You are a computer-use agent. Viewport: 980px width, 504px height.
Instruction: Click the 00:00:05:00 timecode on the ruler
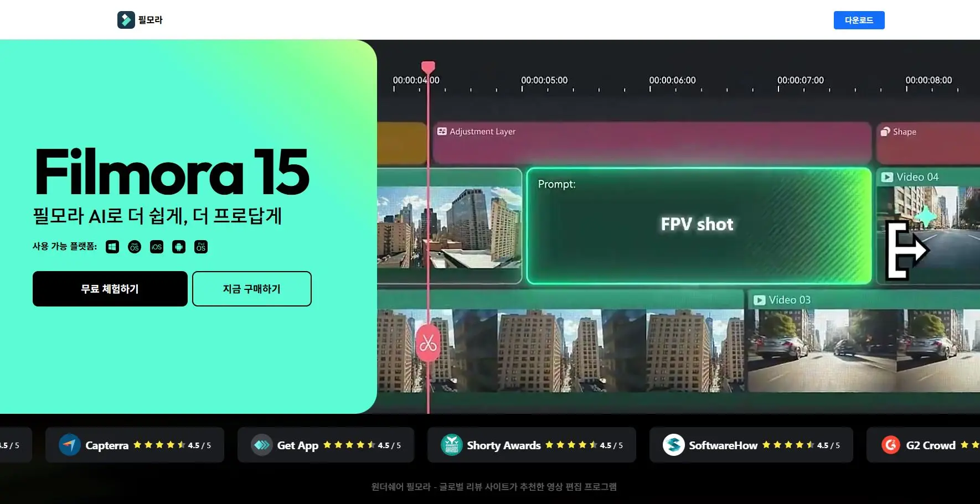pyautogui.click(x=544, y=80)
